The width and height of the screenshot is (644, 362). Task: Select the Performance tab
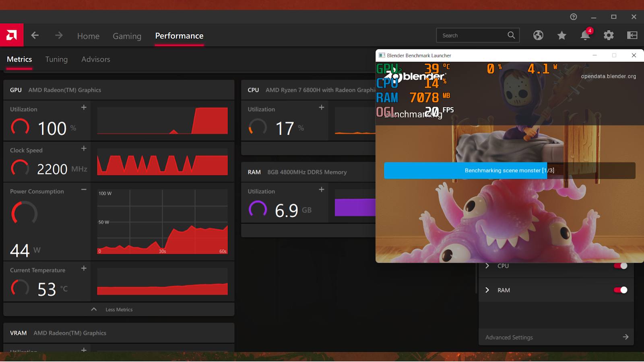point(179,36)
